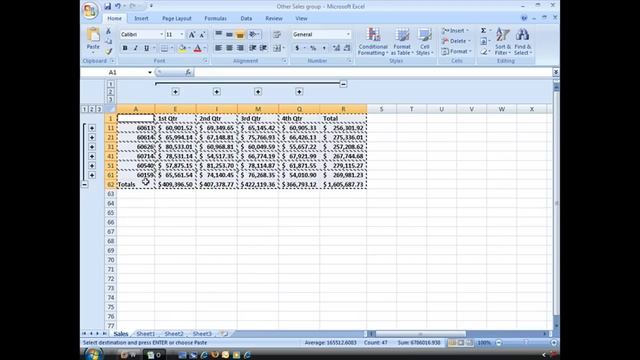Open the Formulas ribbon tab
This screenshot has width=640, height=360.
[216, 18]
